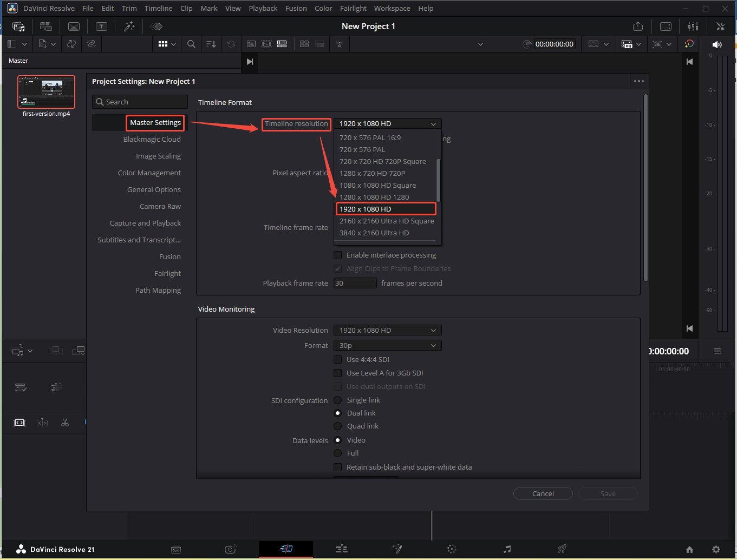Open the Video Resolution dropdown

pos(388,331)
